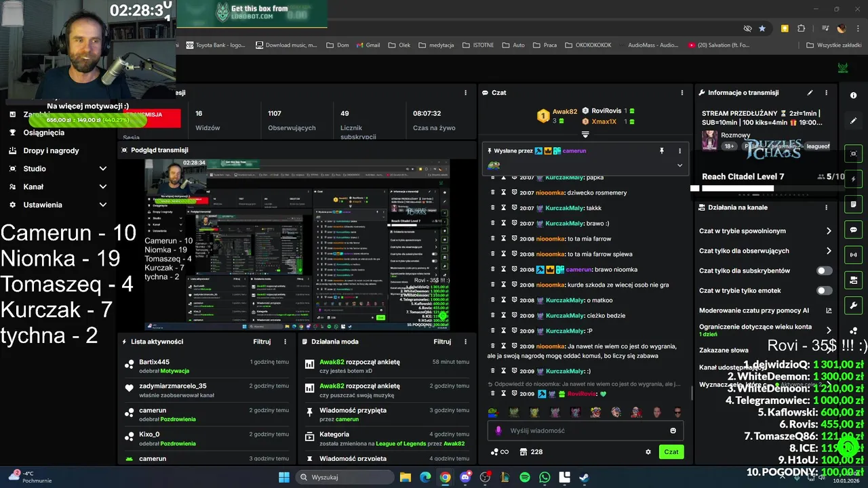This screenshot has width=868, height=488.
Task: Open the medytacja bookmarks folder
Action: tap(436, 45)
